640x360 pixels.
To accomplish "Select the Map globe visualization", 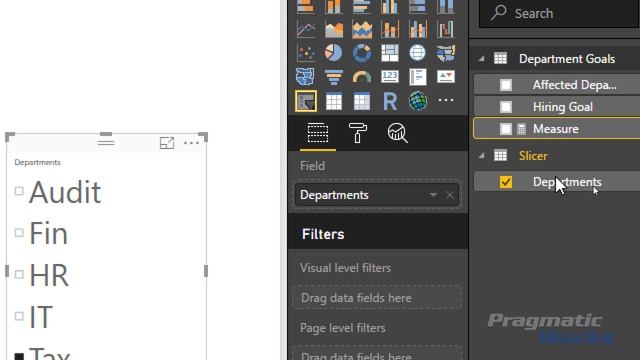I will (x=418, y=53).
